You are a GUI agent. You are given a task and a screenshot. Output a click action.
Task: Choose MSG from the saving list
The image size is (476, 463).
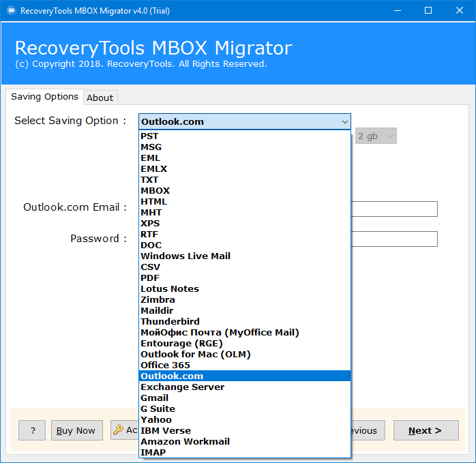(x=245, y=147)
